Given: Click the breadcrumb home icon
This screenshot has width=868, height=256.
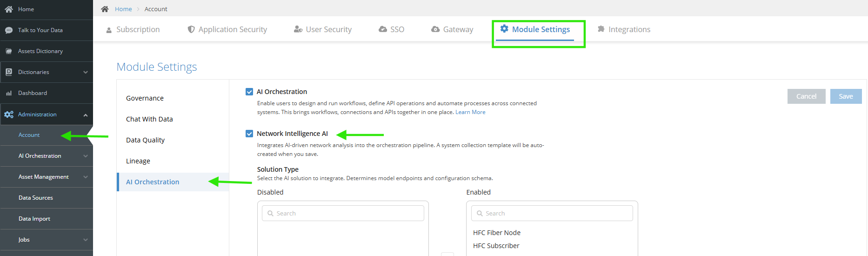Looking at the screenshot, I should (x=105, y=9).
